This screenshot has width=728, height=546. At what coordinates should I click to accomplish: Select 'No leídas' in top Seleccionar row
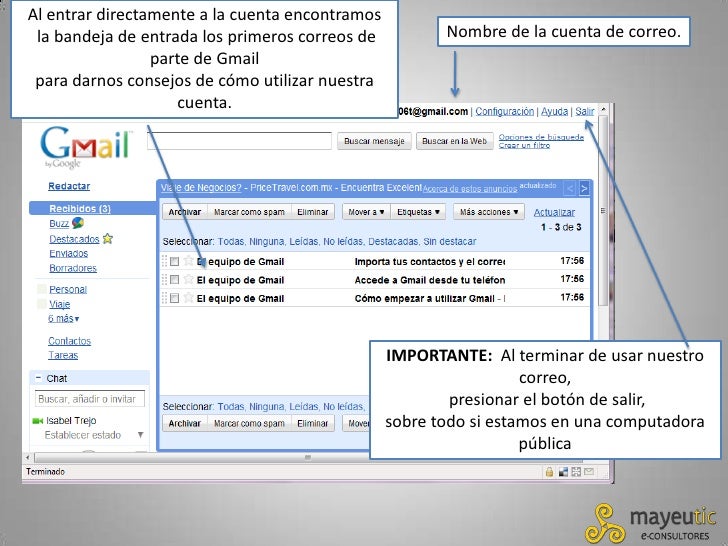coord(344,241)
